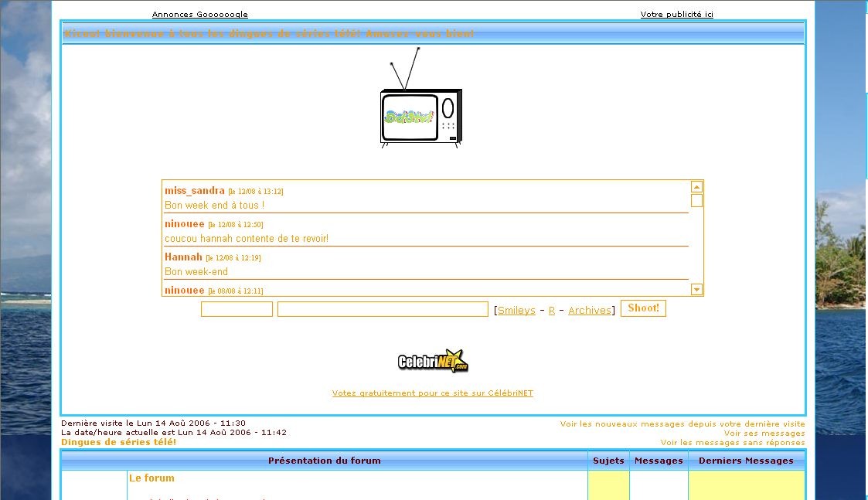868x500 pixels.
Task: Open the Annonces Goooooogle link
Action: pos(200,15)
